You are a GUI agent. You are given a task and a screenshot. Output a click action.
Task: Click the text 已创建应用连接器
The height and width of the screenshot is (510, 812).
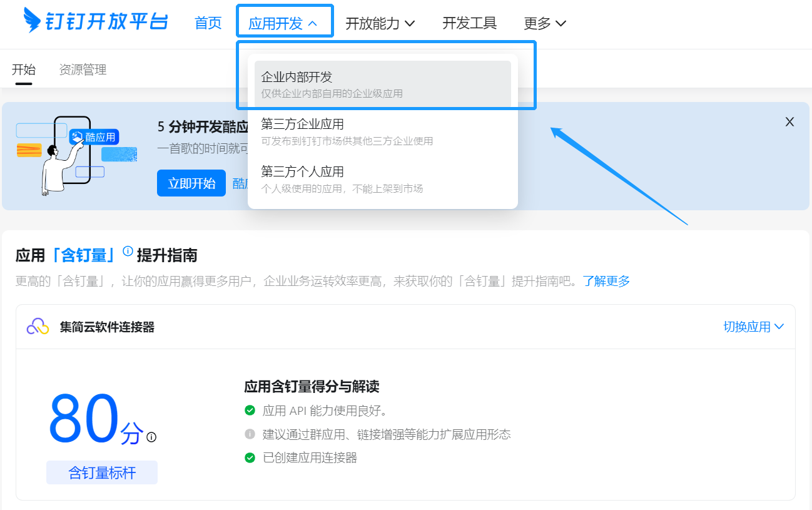pyautogui.click(x=310, y=458)
